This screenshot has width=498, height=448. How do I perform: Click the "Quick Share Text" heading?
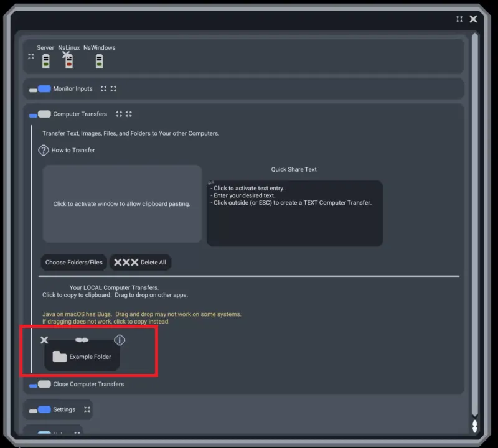(294, 169)
